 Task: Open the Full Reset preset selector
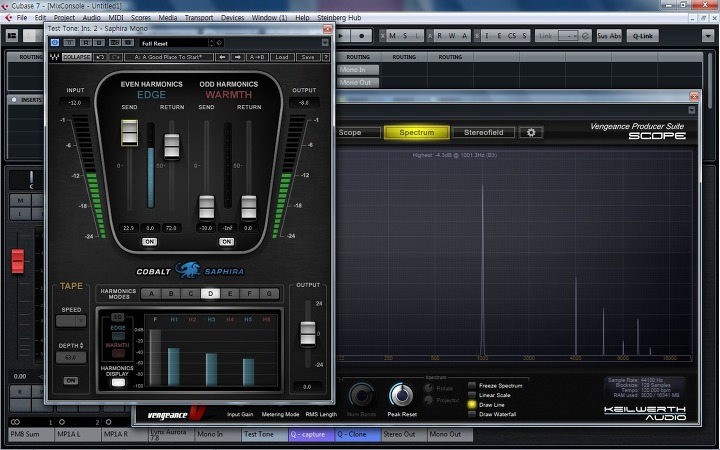174,43
